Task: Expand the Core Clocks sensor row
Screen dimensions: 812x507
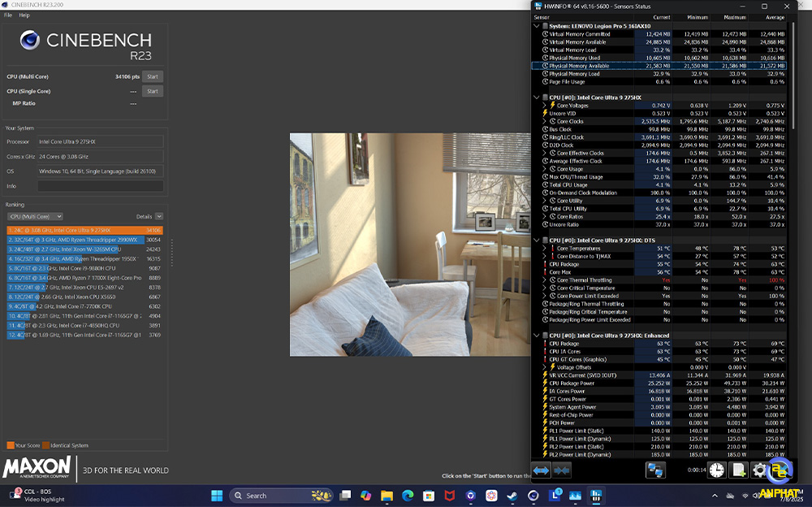Action: pyautogui.click(x=544, y=121)
